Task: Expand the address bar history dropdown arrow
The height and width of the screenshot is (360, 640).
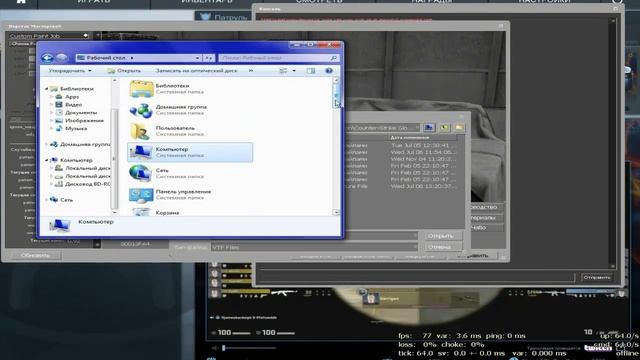Action: click(197, 58)
